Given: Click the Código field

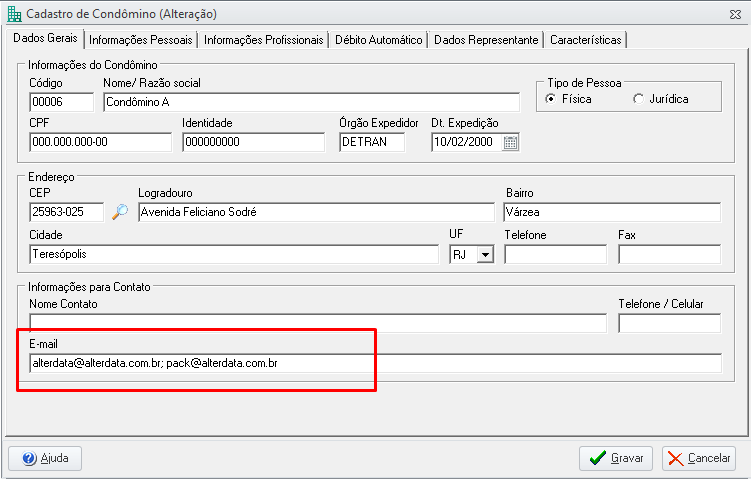Looking at the screenshot, I should (61, 102).
